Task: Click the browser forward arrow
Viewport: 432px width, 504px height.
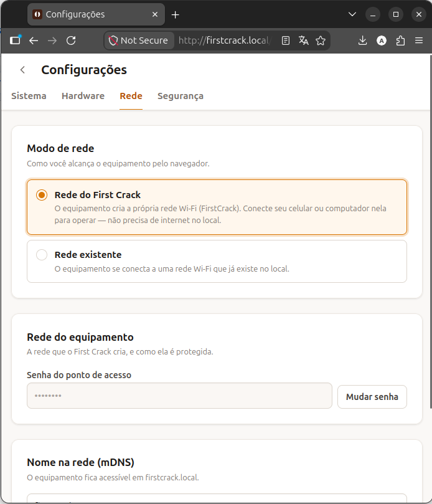Action: coord(52,40)
